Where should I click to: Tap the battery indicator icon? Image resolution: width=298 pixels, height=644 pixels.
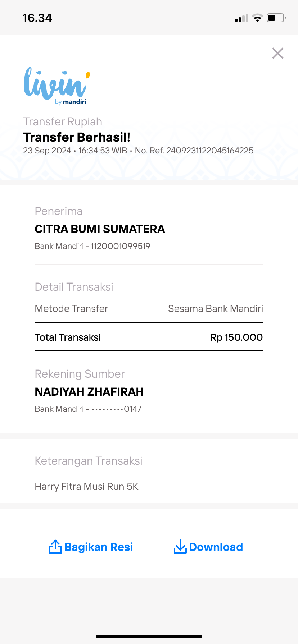pyautogui.click(x=276, y=18)
